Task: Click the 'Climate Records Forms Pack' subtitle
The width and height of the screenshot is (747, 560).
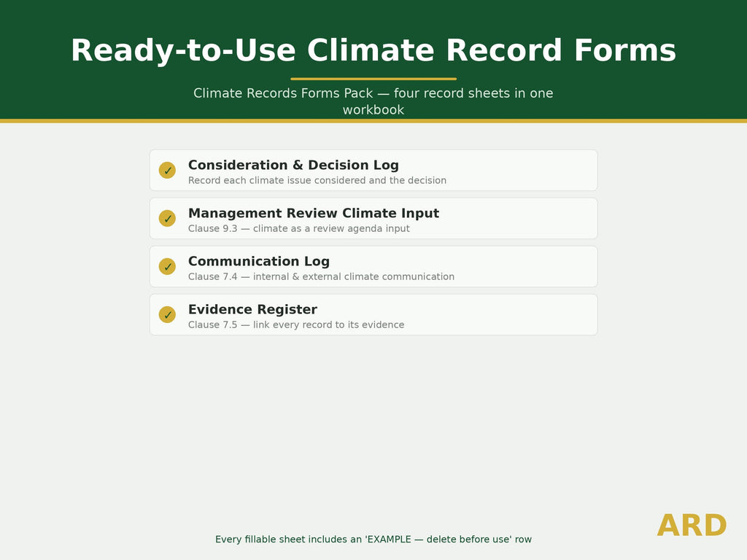Action: click(x=373, y=101)
